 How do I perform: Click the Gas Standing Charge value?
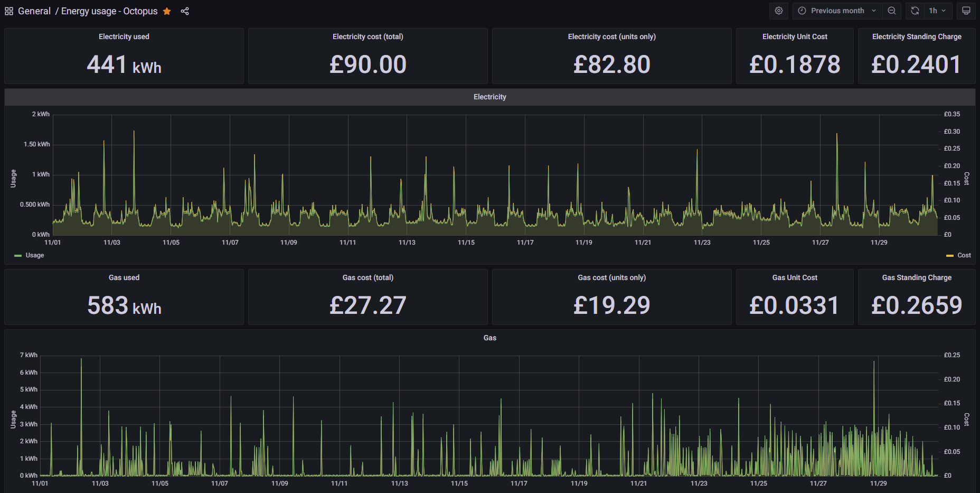(x=917, y=305)
